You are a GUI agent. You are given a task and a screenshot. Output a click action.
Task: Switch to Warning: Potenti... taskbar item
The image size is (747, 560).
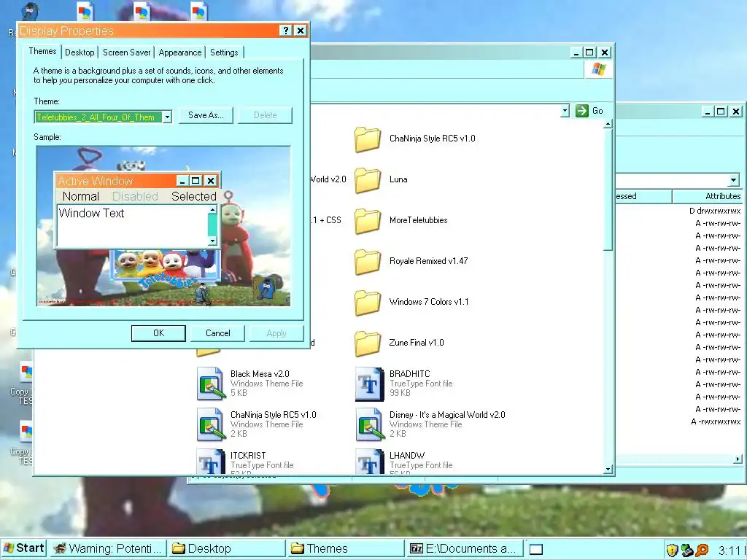pos(108,548)
